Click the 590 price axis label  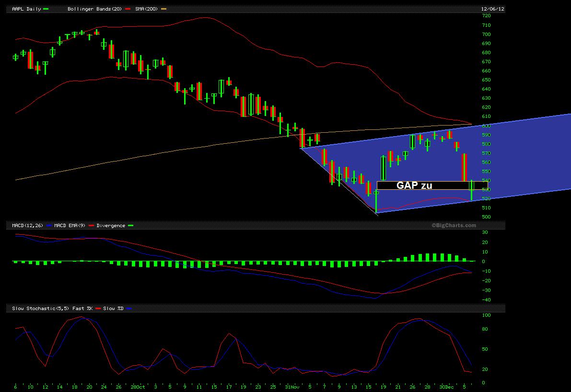click(x=486, y=135)
